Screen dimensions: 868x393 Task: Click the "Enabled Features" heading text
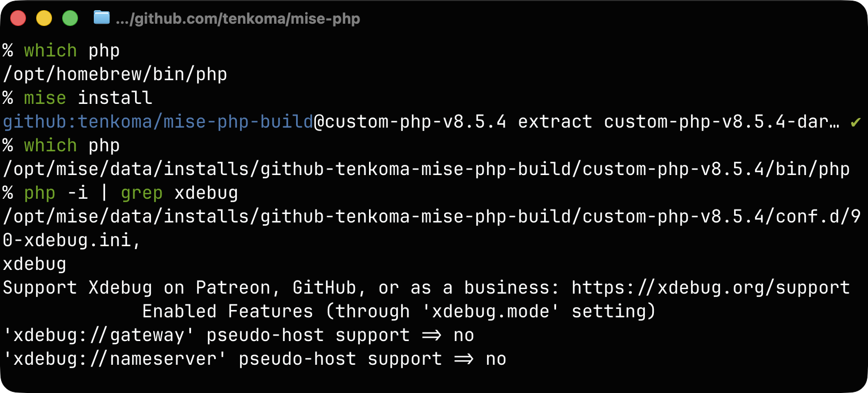(227, 311)
